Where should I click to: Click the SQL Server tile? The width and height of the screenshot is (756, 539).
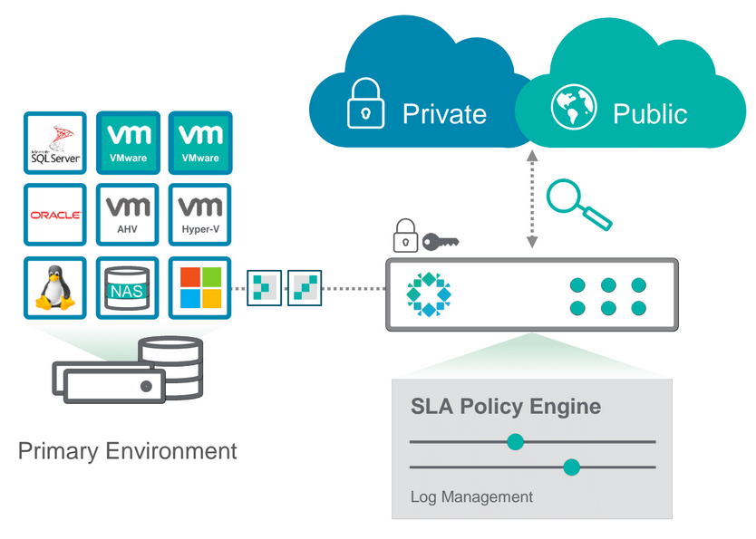point(55,143)
